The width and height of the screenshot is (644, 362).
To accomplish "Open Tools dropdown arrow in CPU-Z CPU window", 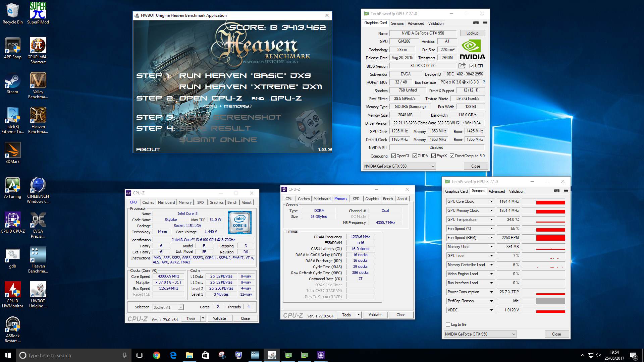I will [x=203, y=318].
